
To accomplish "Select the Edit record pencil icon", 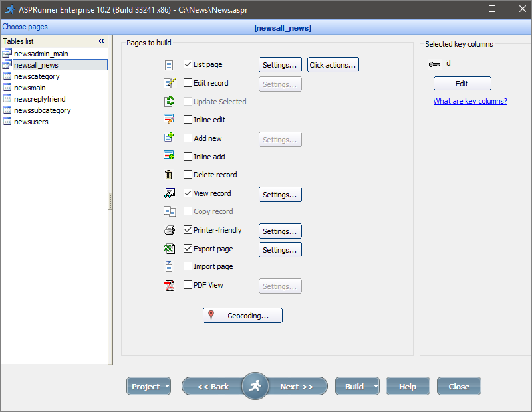I will point(170,82).
